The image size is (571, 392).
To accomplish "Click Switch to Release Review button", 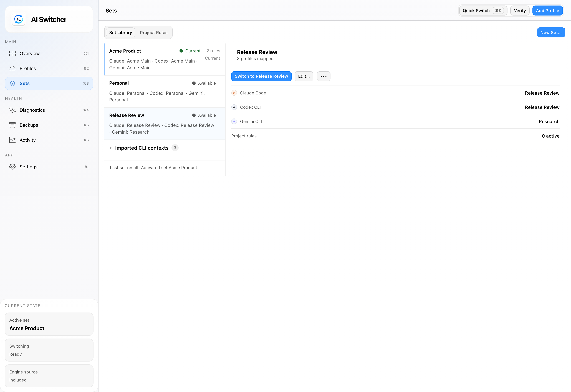I will pos(261,76).
